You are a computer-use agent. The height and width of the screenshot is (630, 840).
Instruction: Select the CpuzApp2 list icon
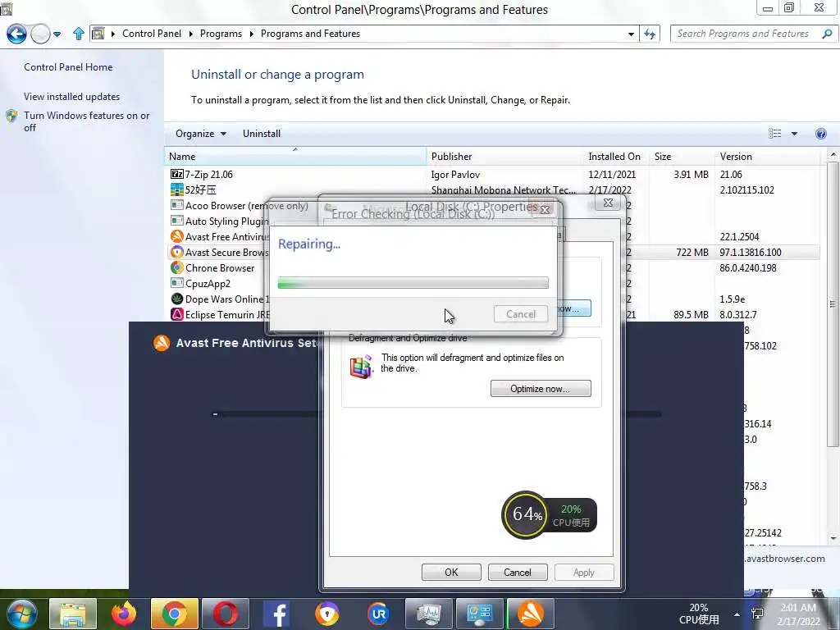tap(177, 283)
